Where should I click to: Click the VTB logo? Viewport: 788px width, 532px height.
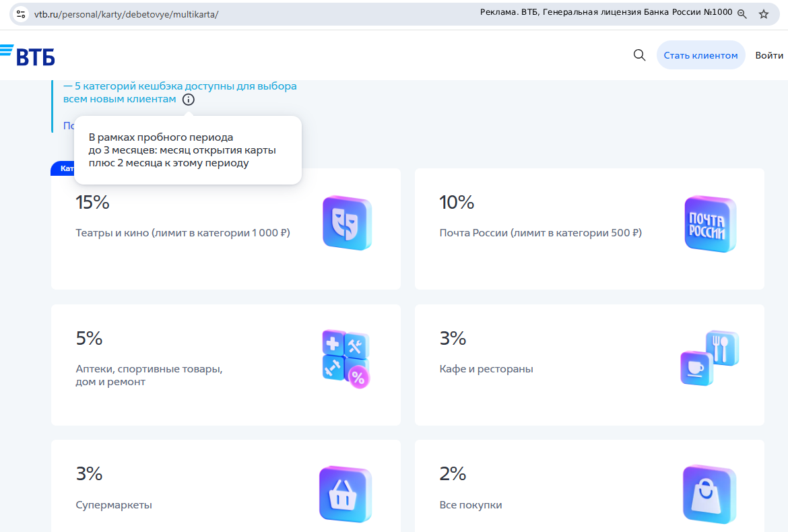pos(28,55)
